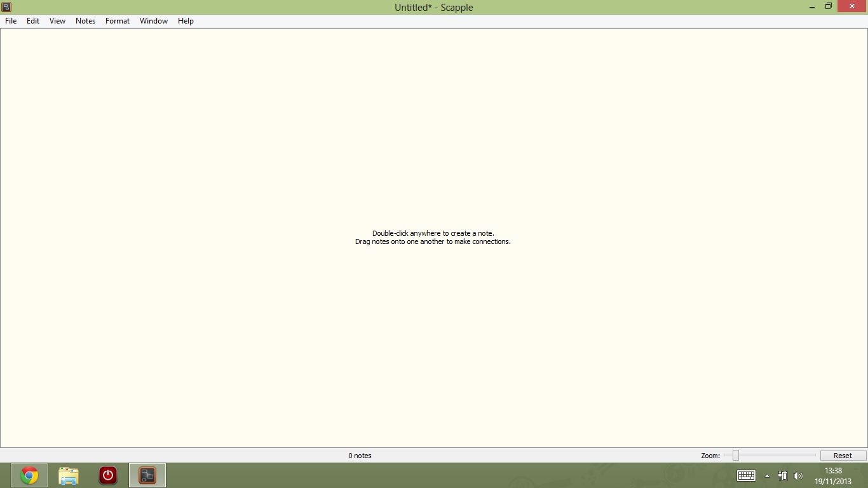Click the volume speaker icon
Viewport: 868px width, 488px height.
(798, 476)
